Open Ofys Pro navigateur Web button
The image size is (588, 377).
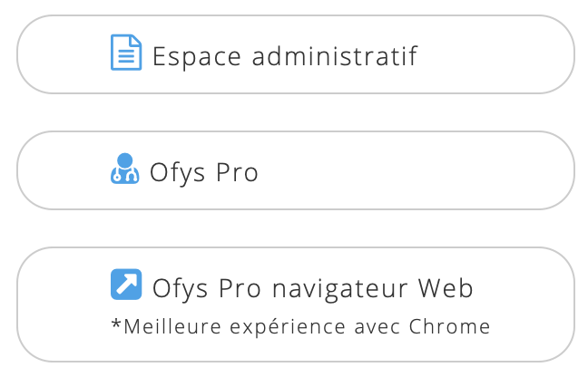click(x=296, y=304)
